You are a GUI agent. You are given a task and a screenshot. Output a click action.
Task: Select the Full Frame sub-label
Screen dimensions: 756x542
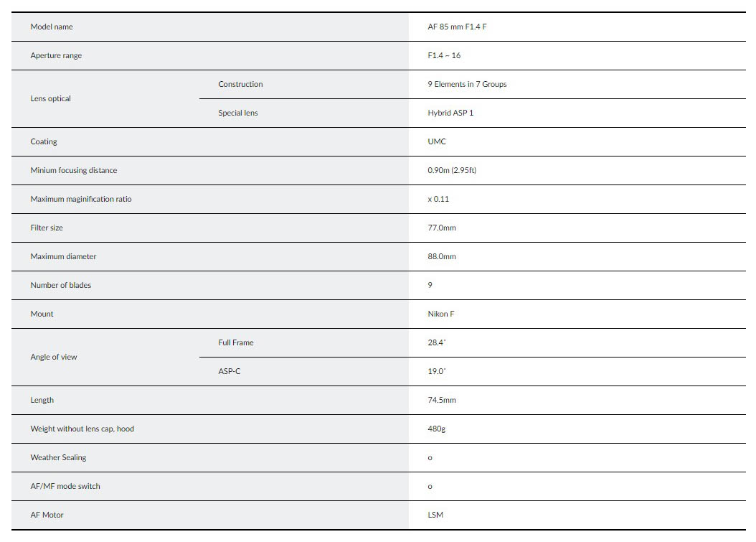236,343
